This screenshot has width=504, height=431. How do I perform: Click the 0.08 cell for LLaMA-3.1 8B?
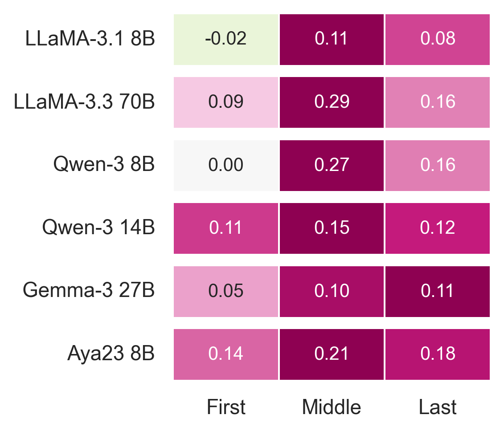tap(438, 39)
